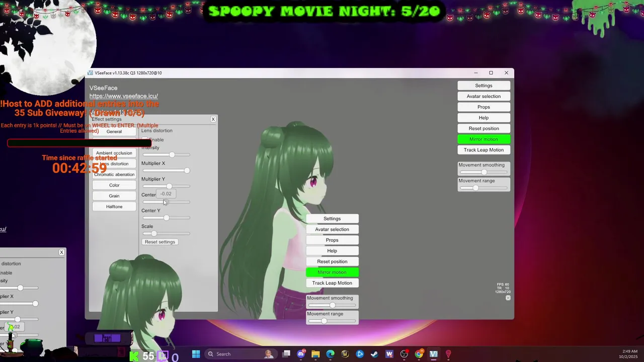Toggle Mirror motion in the window's top-right menu
The width and height of the screenshot is (644, 362).
pos(484,139)
